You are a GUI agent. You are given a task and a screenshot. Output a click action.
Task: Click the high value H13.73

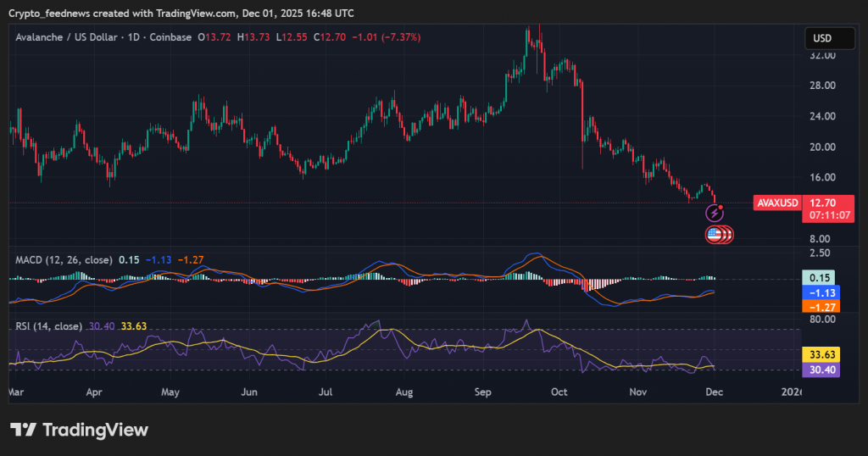click(253, 37)
